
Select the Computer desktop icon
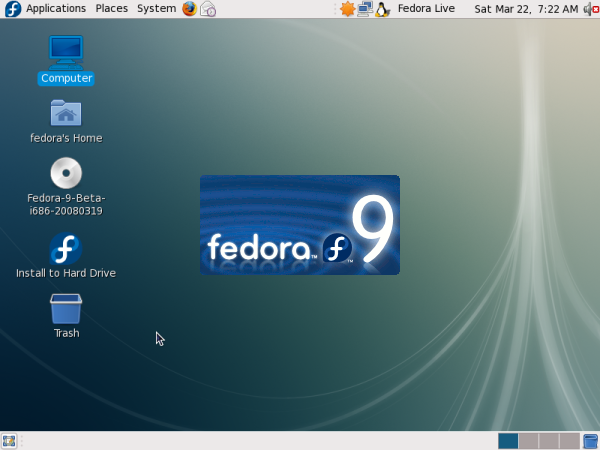point(66,53)
